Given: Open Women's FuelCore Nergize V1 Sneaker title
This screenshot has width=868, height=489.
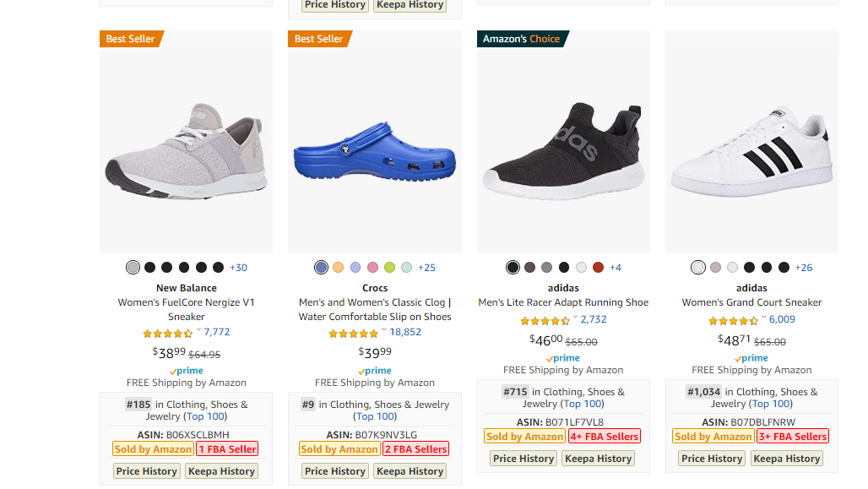Looking at the screenshot, I should tap(186, 310).
